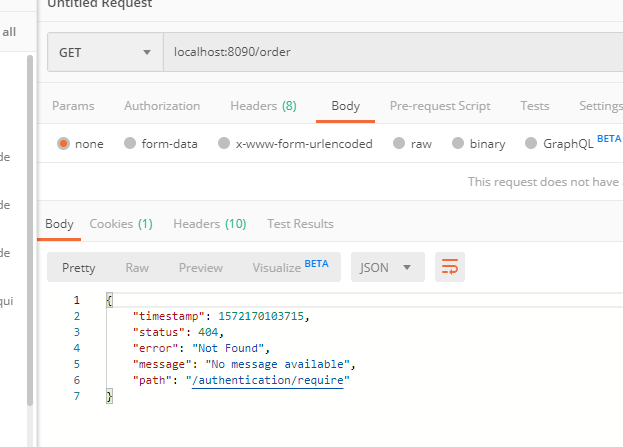Screen dimensions: 623x447
Task: Select the Pretty view button
Action: click(x=79, y=268)
